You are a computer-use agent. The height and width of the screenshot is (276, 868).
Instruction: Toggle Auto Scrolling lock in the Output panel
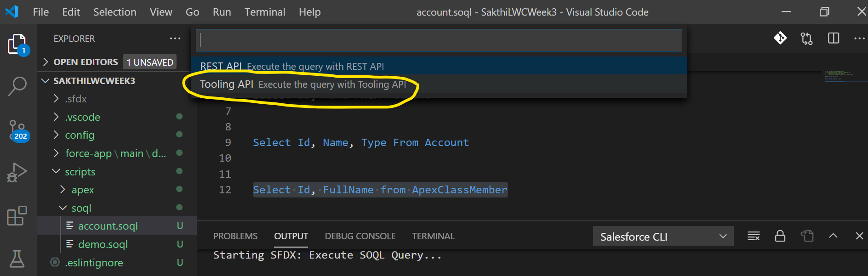780,236
